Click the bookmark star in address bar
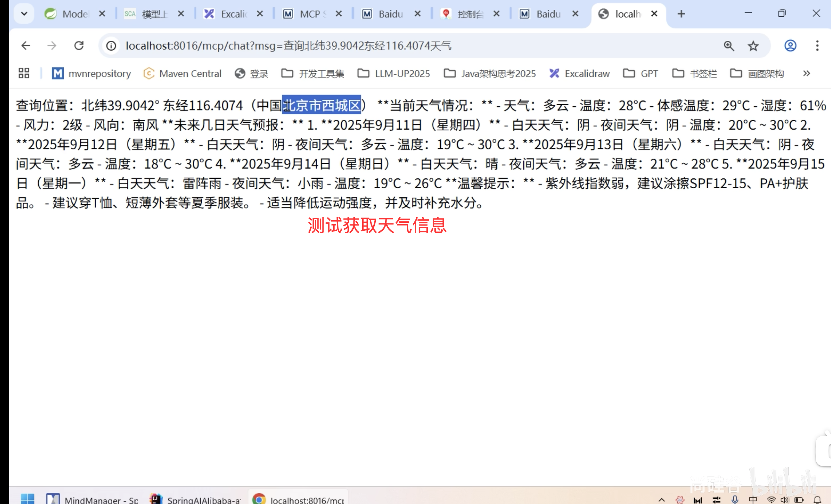 [x=753, y=46]
